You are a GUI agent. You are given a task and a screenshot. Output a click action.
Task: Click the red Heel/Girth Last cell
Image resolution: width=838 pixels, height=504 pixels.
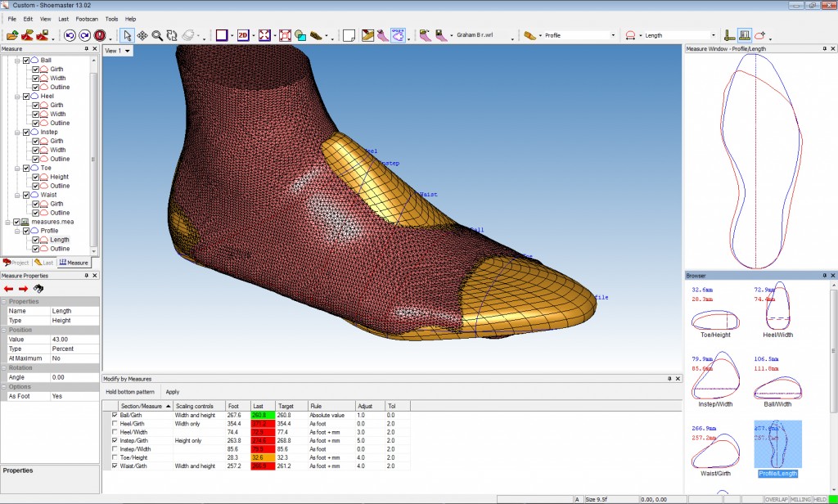[263, 423]
